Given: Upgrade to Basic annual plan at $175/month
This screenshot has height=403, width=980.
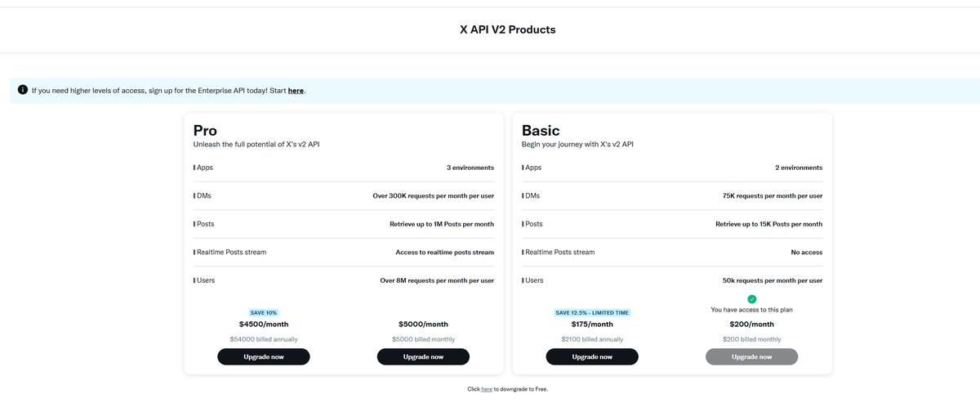Looking at the screenshot, I should pos(592,356).
